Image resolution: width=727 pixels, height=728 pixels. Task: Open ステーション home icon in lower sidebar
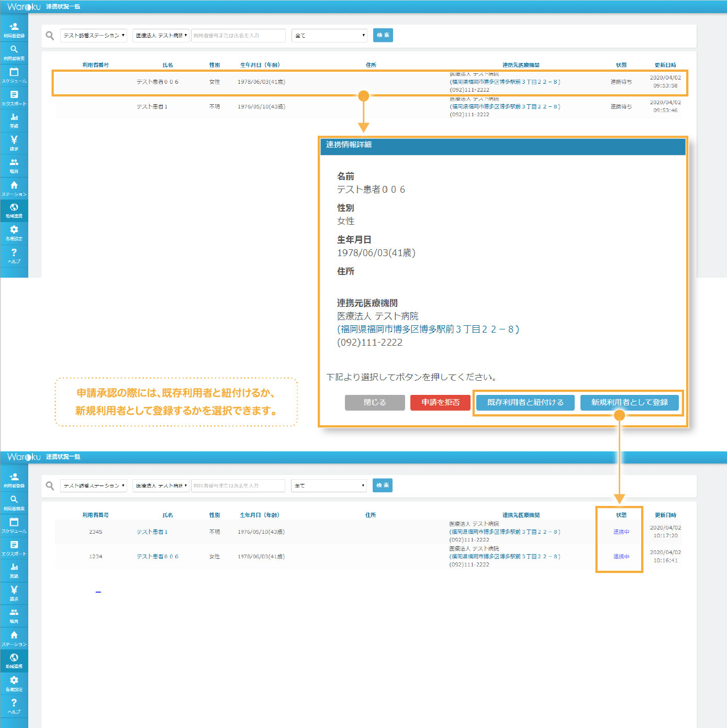[x=14, y=638]
